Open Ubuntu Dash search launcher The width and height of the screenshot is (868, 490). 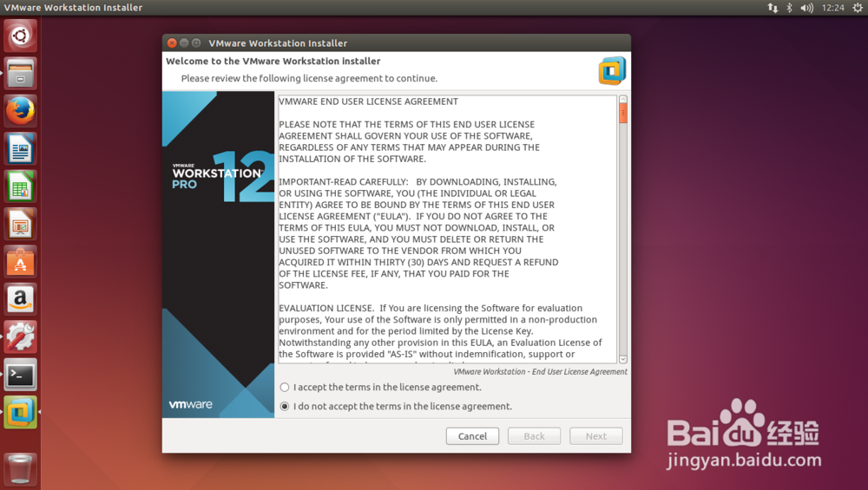(x=21, y=36)
